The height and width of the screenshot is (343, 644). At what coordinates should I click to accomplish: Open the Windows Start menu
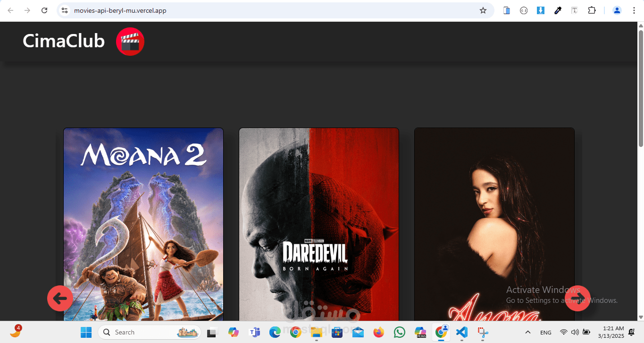(86, 333)
